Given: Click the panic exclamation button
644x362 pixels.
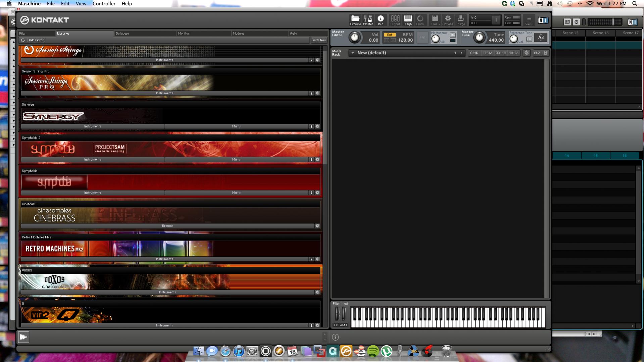Looking at the screenshot, I should 496,20.
